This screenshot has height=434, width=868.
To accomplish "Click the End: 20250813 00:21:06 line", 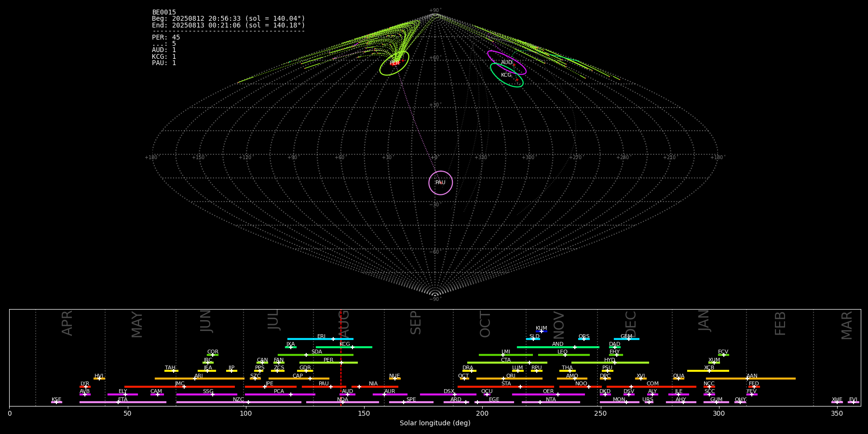I will click(x=229, y=25).
